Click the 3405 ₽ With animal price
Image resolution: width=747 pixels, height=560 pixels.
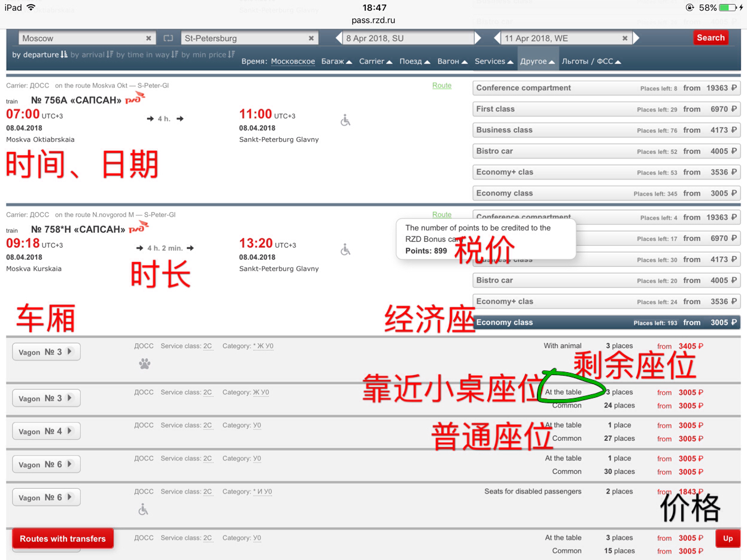coord(691,346)
